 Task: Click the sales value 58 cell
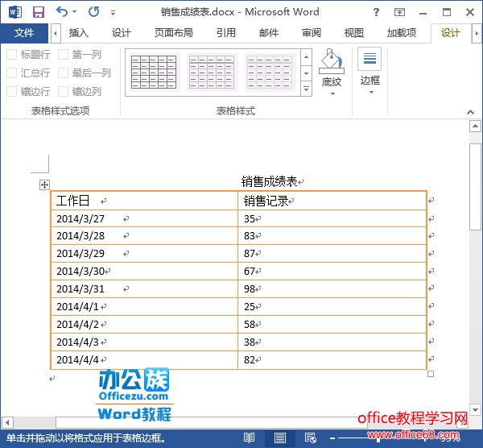[x=332, y=325]
